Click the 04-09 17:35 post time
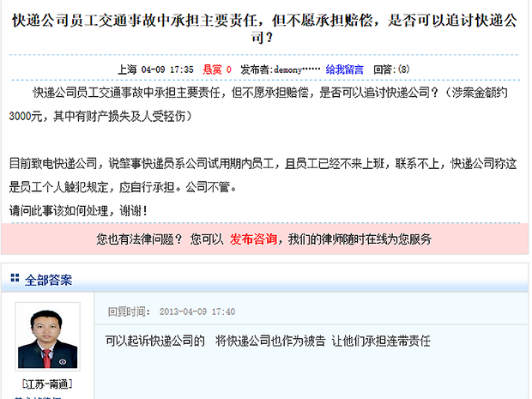 tap(167, 70)
